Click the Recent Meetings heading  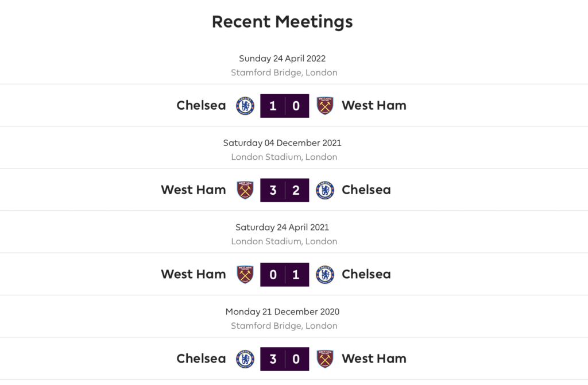click(x=283, y=22)
